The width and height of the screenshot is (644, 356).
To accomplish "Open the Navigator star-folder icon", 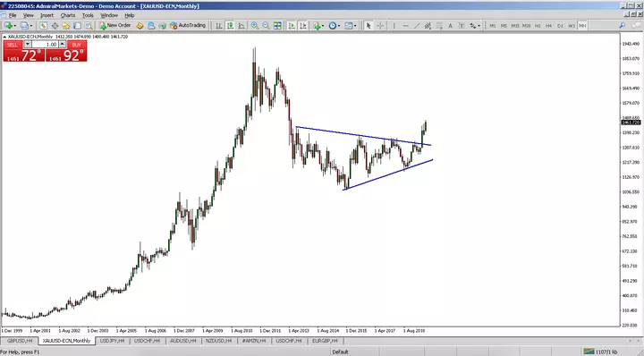I will click(65, 25).
